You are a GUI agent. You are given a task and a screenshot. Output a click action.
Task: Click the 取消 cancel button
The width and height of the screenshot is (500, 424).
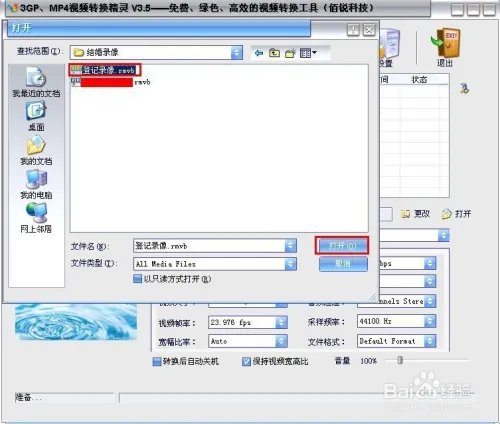(x=343, y=264)
